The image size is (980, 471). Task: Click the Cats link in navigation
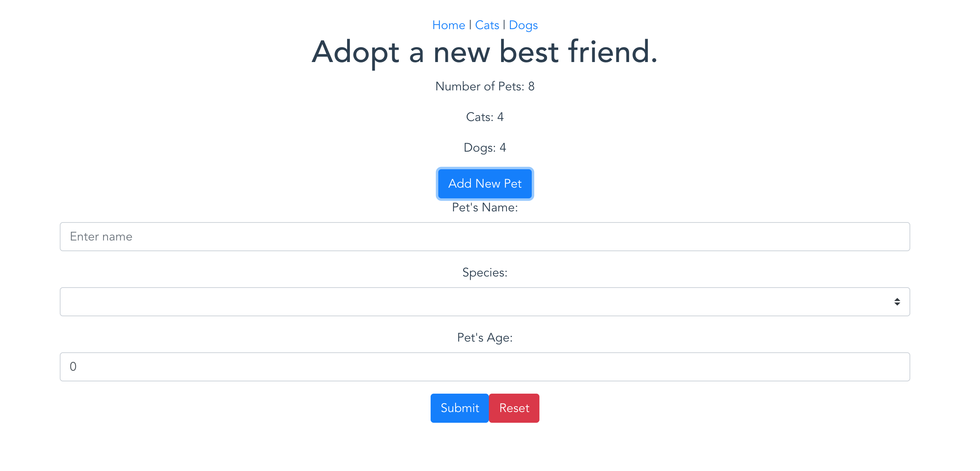pos(487,25)
